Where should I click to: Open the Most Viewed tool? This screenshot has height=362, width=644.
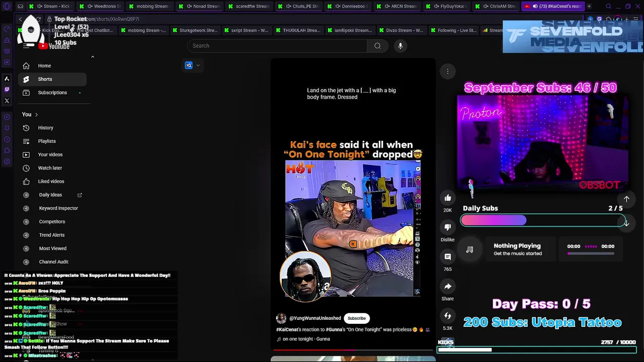[52, 248]
